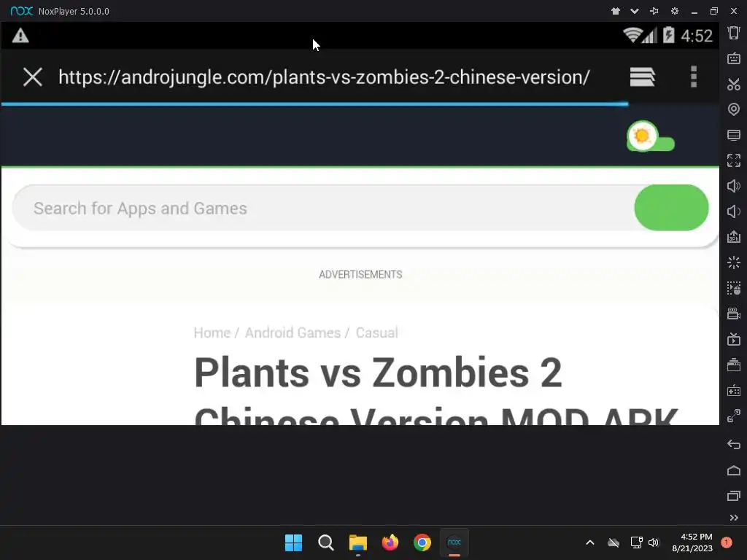Viewport: 747px width, 560px height.
Task: Open Casual category breadcrumb link
Action: [377, 332]
